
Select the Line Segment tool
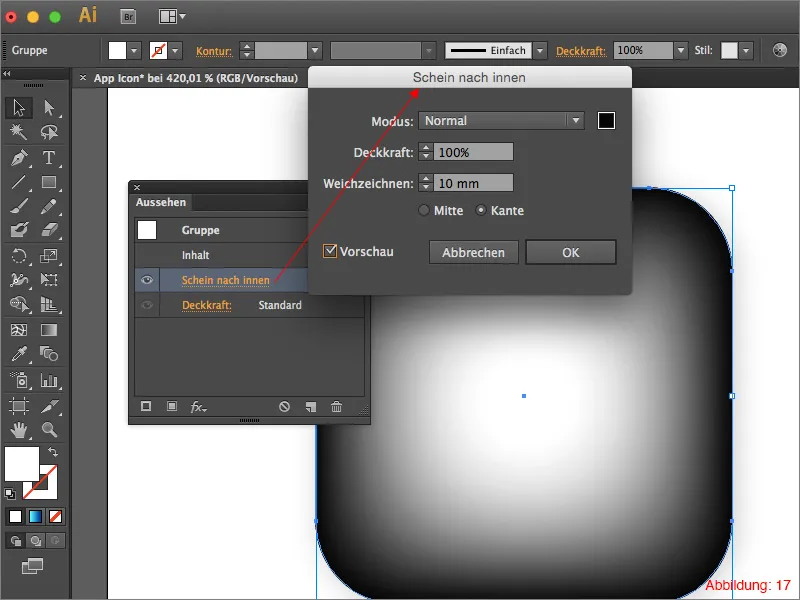click(x=19, y=182)
